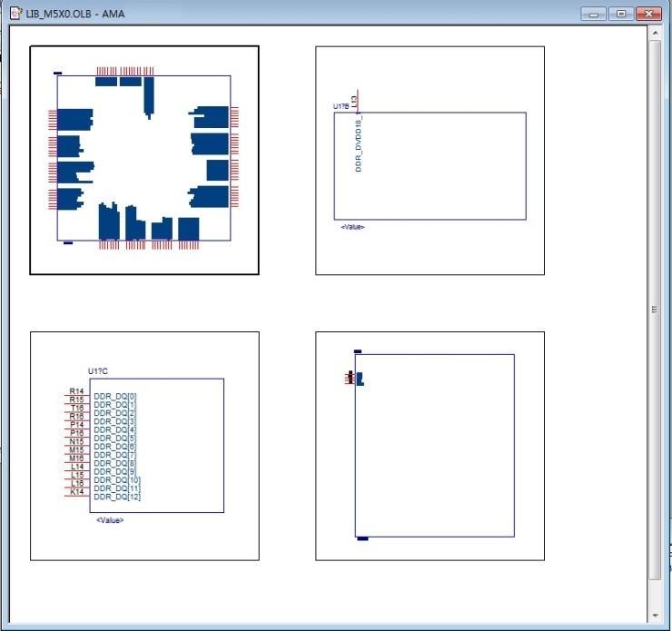Select pin number R14
672x631 pixels.
coord(76,391)
